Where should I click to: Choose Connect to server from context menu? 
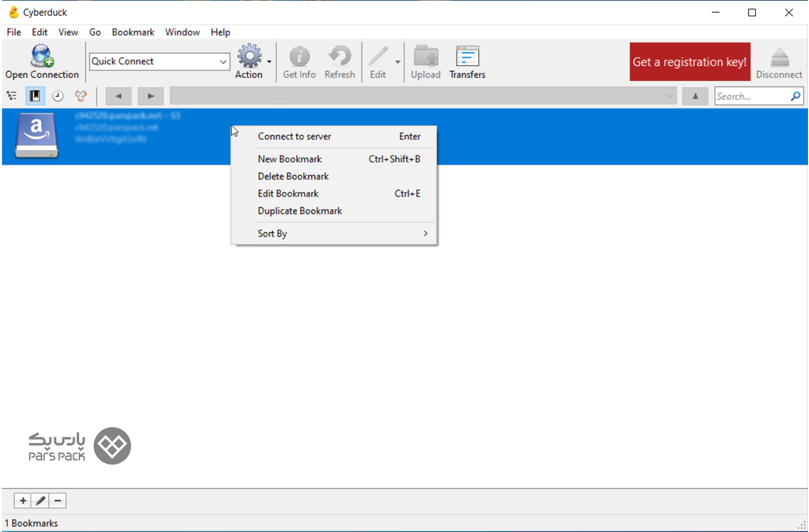(x=294, y=136)
